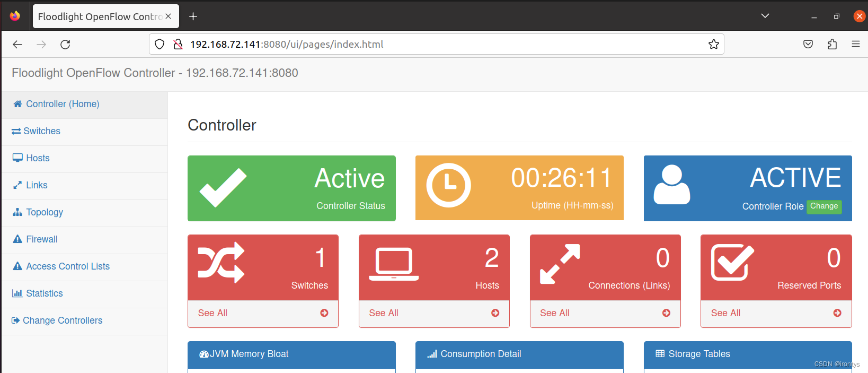Click the swap-arrows icon beside Switches
Viewport: 868px width, 373px height.
click(x=16, y=131)
